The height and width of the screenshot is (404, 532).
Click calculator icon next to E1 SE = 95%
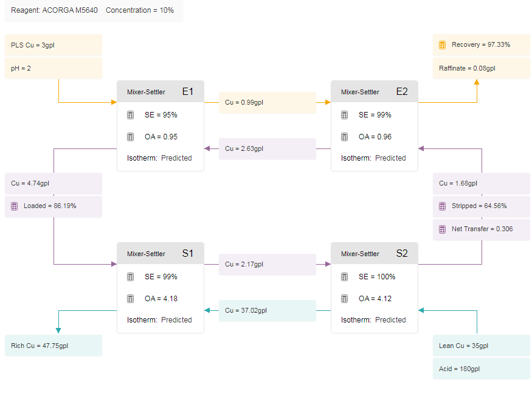pos(130,115)
